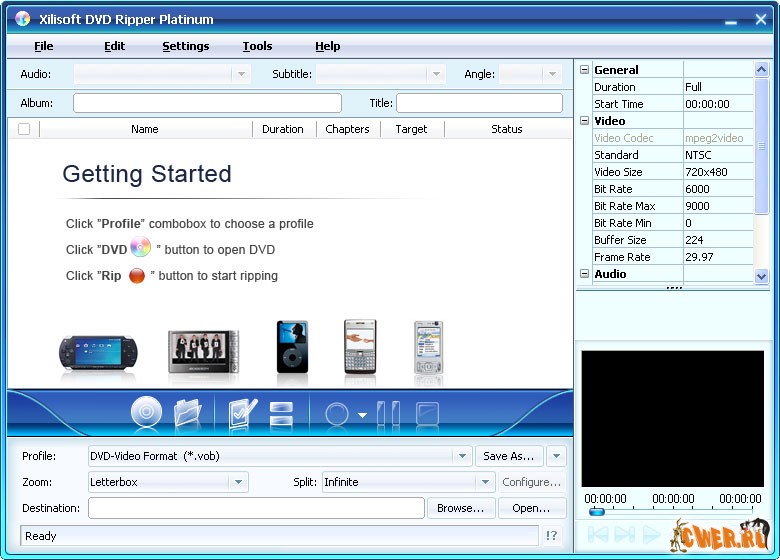Click the checklist toolbar icon
Viewport: 780px width, 560px height.
(x=241, y=412)
